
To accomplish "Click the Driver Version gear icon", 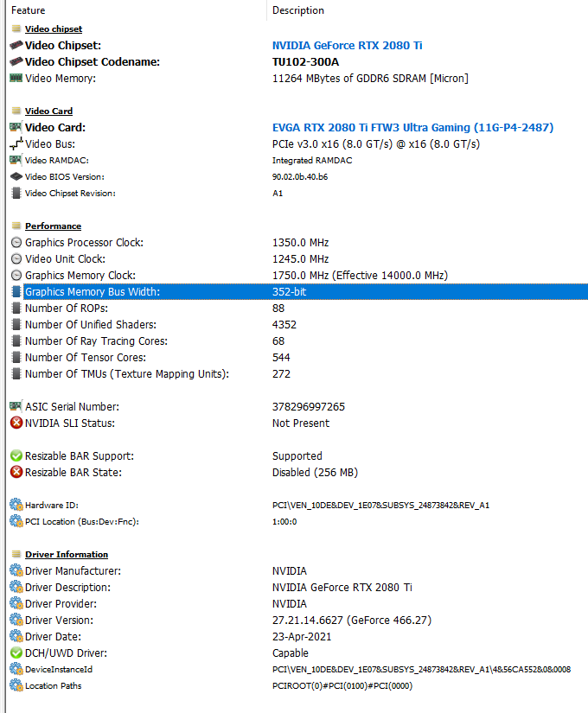I will [16, 620].
